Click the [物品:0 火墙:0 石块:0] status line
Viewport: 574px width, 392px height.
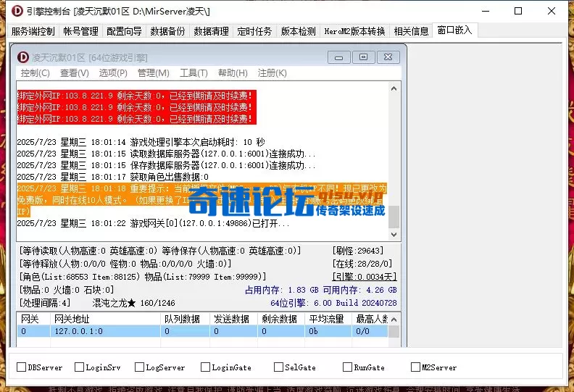click(x=67, y=290)
